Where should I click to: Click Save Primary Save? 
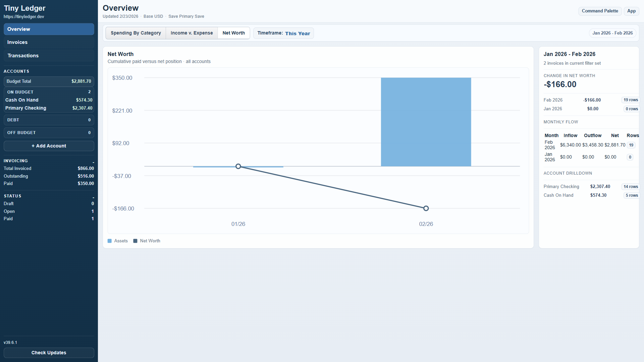(186, 16)
